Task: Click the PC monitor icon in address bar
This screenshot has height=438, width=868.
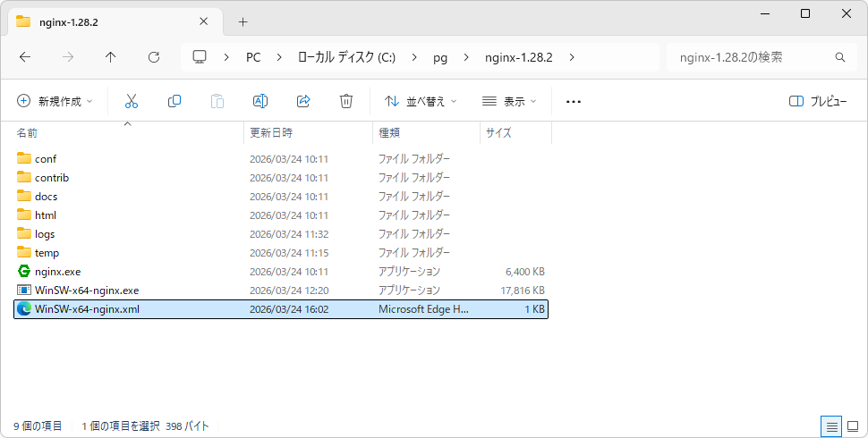Action: click(200, 57)
